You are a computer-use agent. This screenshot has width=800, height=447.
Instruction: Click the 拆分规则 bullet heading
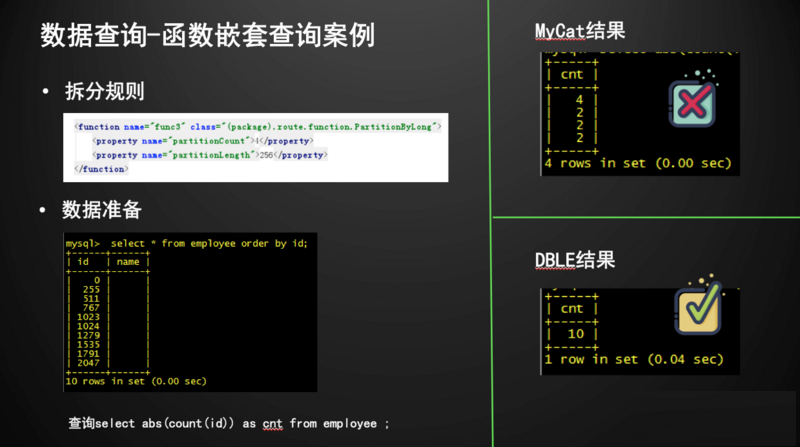(104, 92)
